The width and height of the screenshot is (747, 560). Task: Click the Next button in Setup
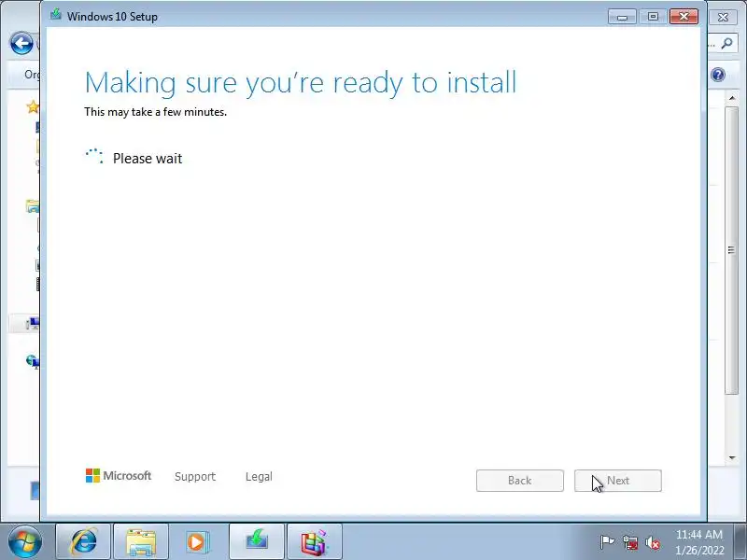pos(617,481)
